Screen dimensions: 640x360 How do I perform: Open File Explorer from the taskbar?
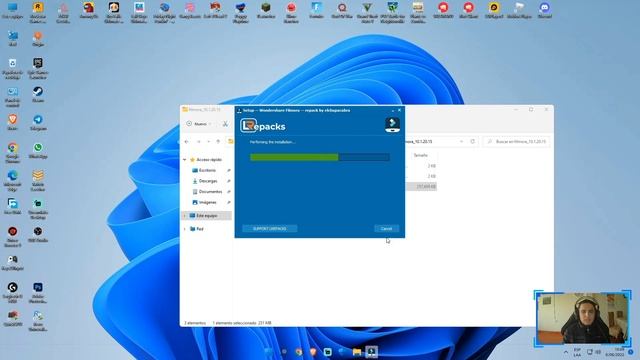[x=357, y=352]
